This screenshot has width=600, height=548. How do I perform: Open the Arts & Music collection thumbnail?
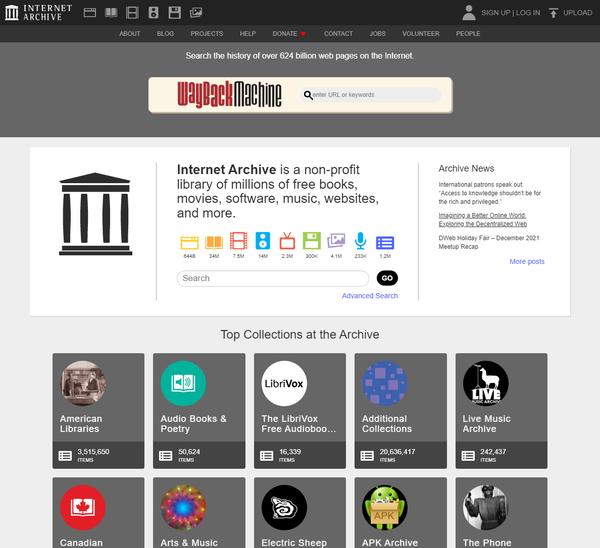183,507
